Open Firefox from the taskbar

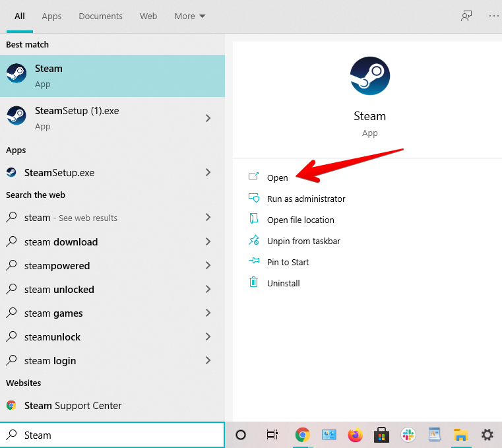(355, 435)
